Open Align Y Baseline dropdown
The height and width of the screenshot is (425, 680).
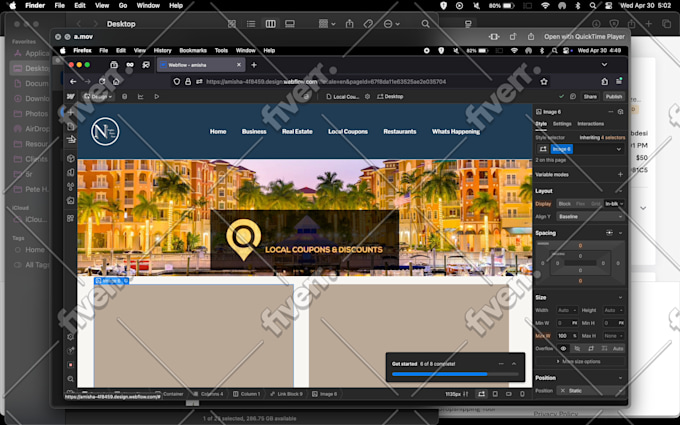click(x=590, y=216)
